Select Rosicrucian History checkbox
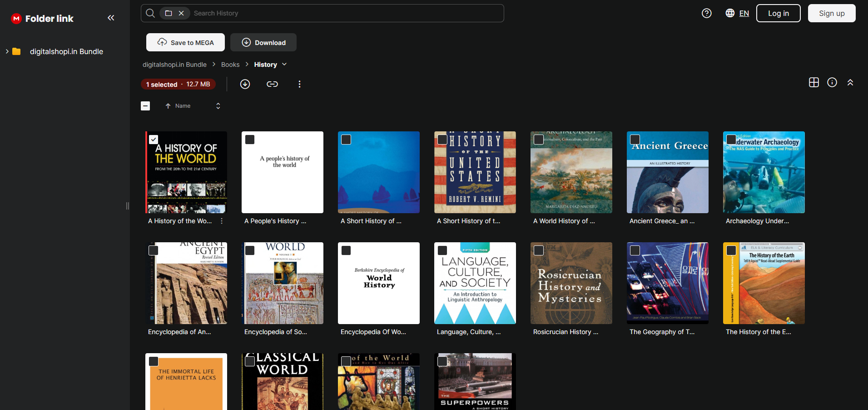Viewport: 868px width, 410px height. coord(539,250)
